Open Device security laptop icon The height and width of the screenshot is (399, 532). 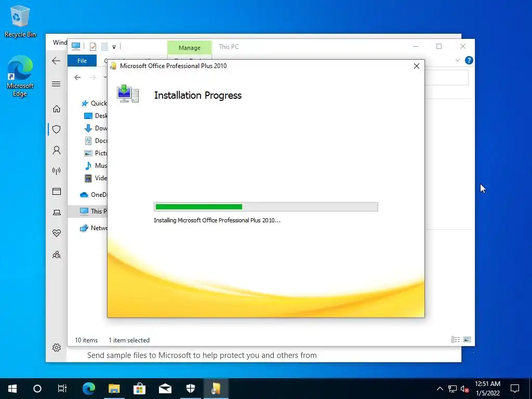point(57,212)
